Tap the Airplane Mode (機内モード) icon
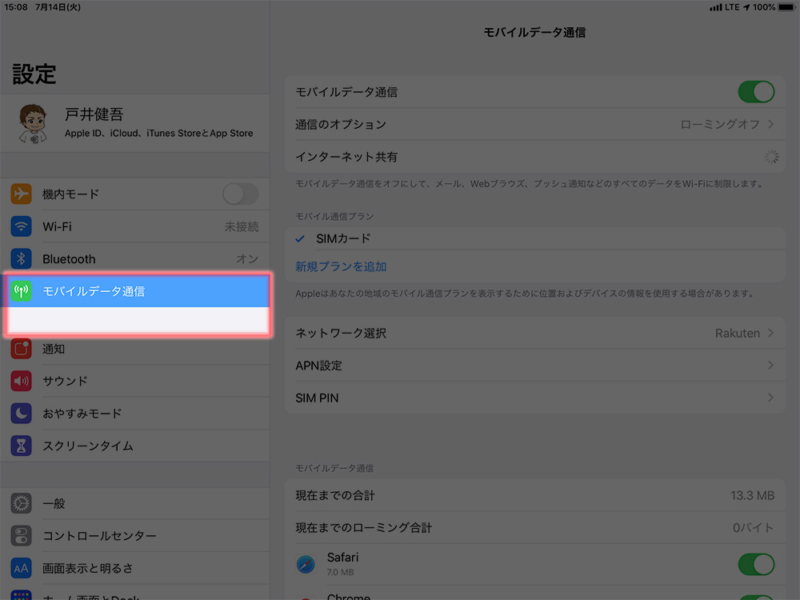This screenshot has height=600, width=800. [x=21, y=194]
